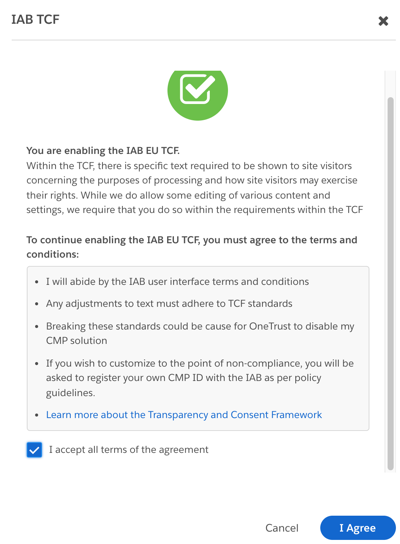This screenshot has width=400, height=544.
Task: Click the green checkmark icon
Action: [197, 93]
